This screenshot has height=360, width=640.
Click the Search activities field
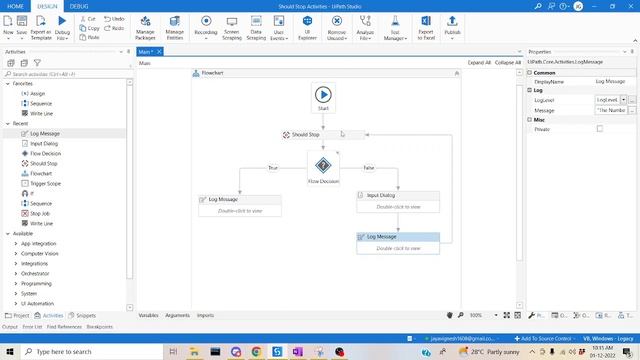coord(65,74)
